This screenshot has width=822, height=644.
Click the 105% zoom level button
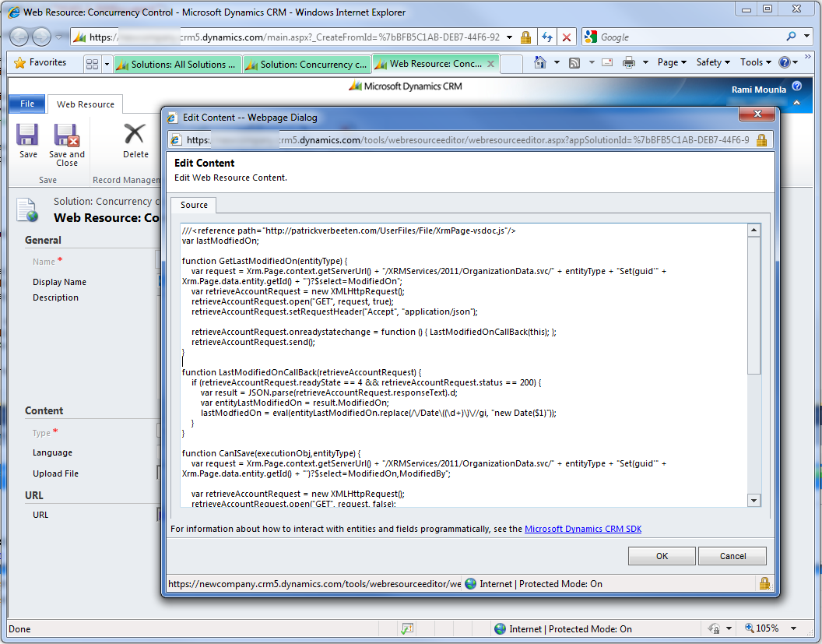point(762,628)
